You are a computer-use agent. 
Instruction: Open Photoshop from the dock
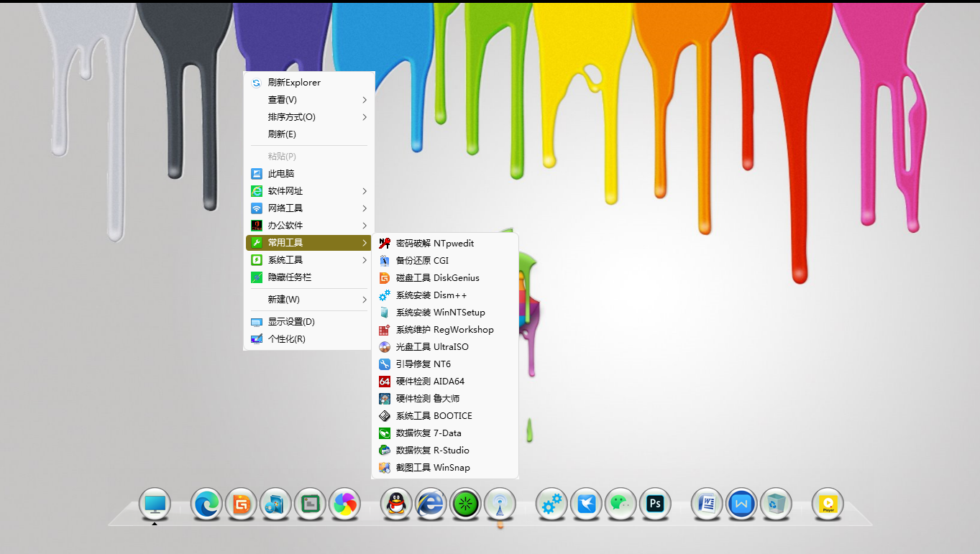(x=655, y=504)
